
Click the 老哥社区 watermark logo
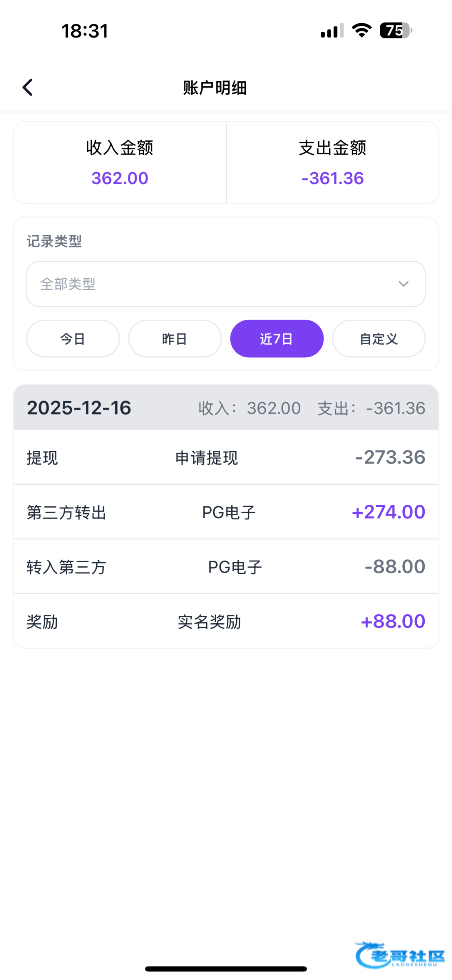click(x=400, y=955)
